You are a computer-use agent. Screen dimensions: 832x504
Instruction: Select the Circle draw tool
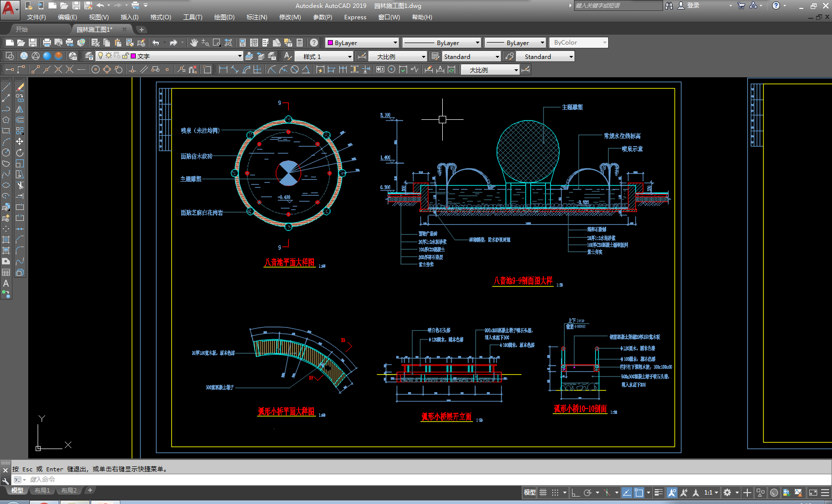(x=6, y=152)
